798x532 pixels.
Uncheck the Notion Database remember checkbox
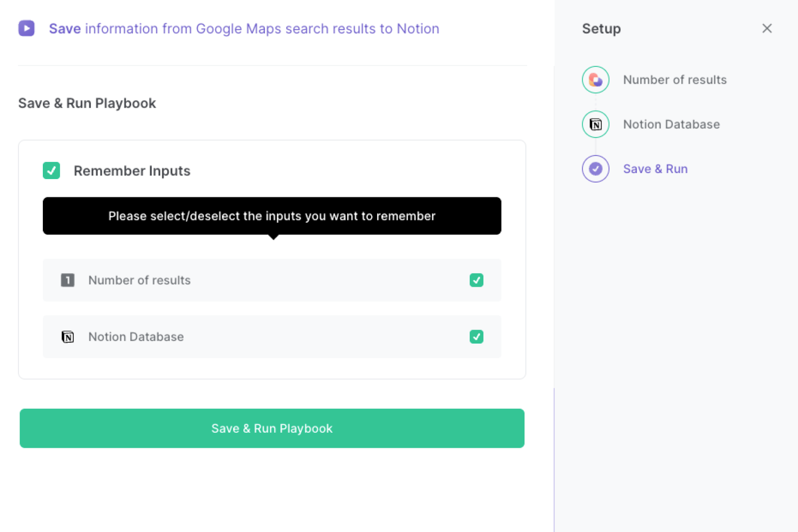click(476, 337)
